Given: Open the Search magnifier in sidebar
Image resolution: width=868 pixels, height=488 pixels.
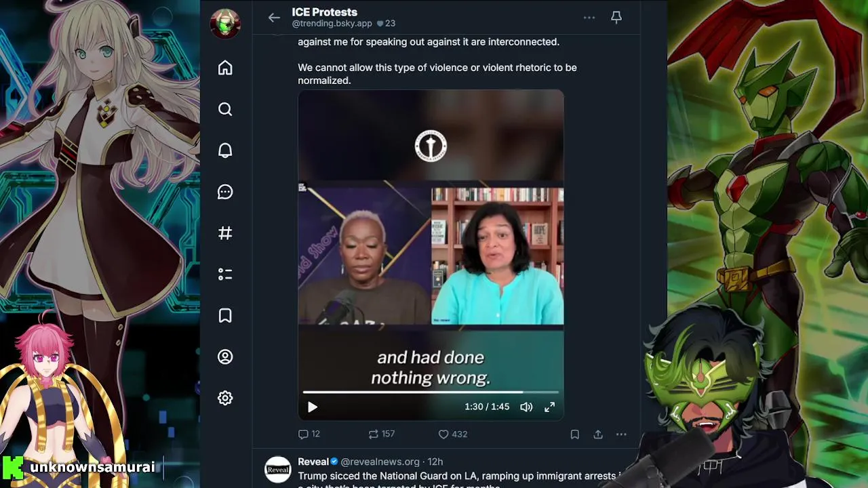Looking at the screenshot, I should (225, 109).
